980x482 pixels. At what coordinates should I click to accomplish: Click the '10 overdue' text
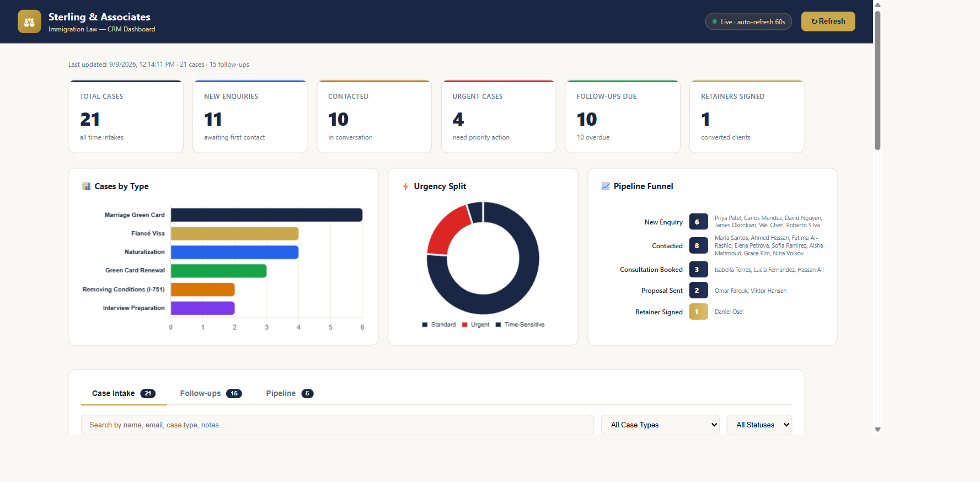tap(593, 137)
